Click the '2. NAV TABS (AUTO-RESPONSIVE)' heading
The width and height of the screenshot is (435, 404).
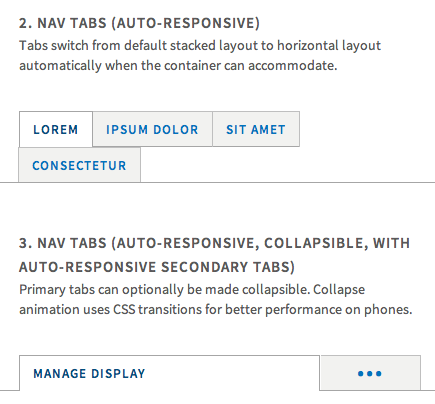pyautogui.click(x=139, y=23)
